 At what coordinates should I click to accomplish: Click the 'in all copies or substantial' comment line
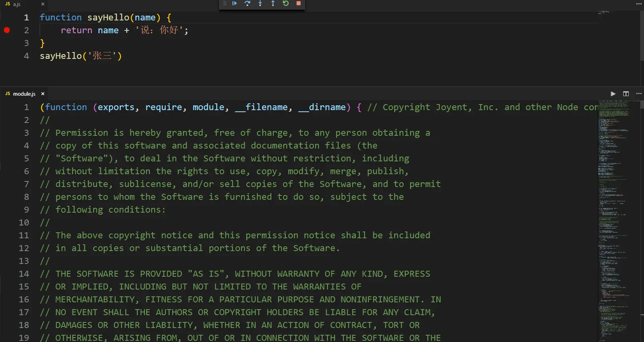(x=190, y=248)
